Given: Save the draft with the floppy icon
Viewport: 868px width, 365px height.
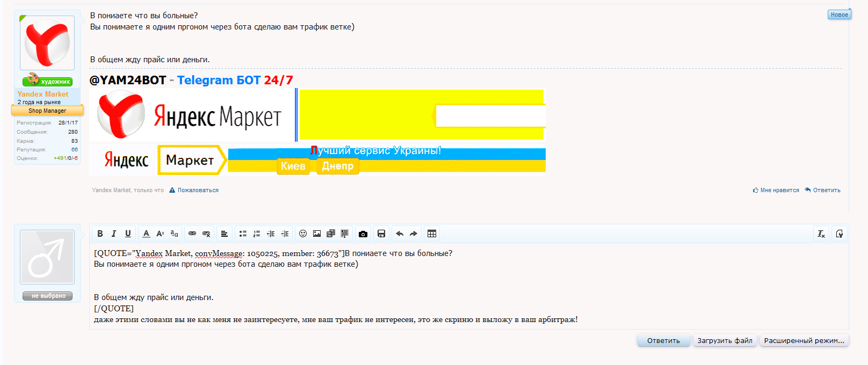Looking at the screenshot, I should pos(381,233).
